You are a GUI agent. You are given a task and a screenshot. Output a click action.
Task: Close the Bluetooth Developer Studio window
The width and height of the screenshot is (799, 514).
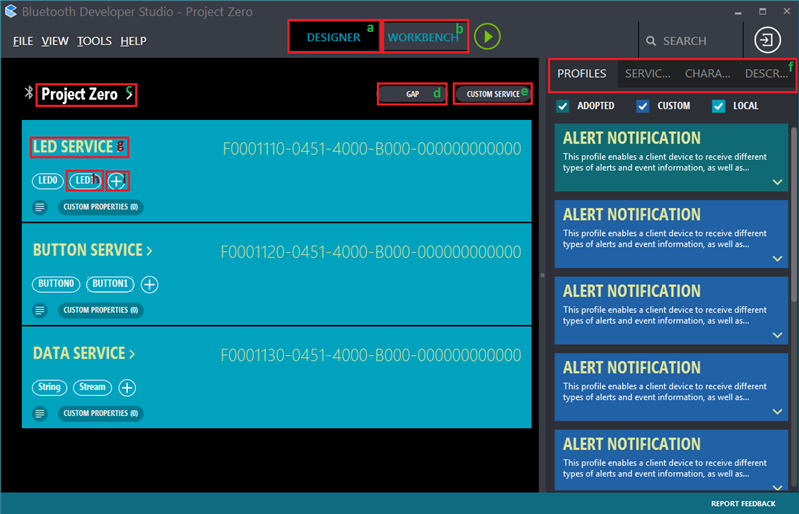tap(787, 11)
